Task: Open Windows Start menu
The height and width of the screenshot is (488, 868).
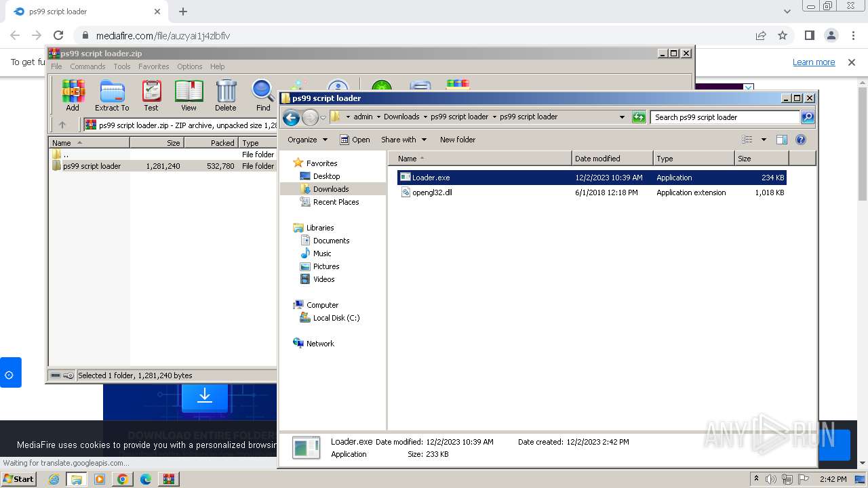Action: point(19,479)
